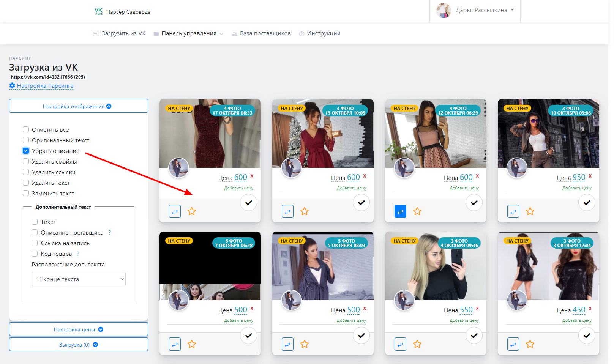
Task: Click the checkmark circle on the 15 October card
Action: [361, 203]
